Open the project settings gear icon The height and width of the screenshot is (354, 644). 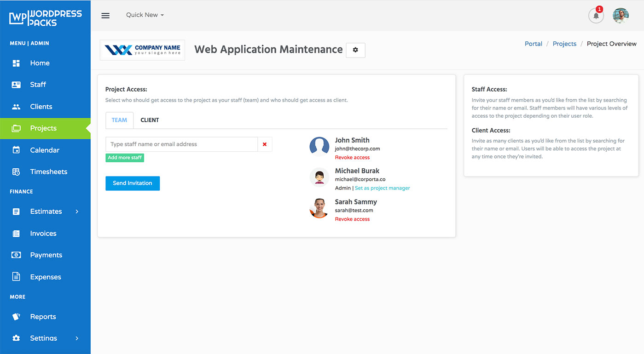point(355,50)
